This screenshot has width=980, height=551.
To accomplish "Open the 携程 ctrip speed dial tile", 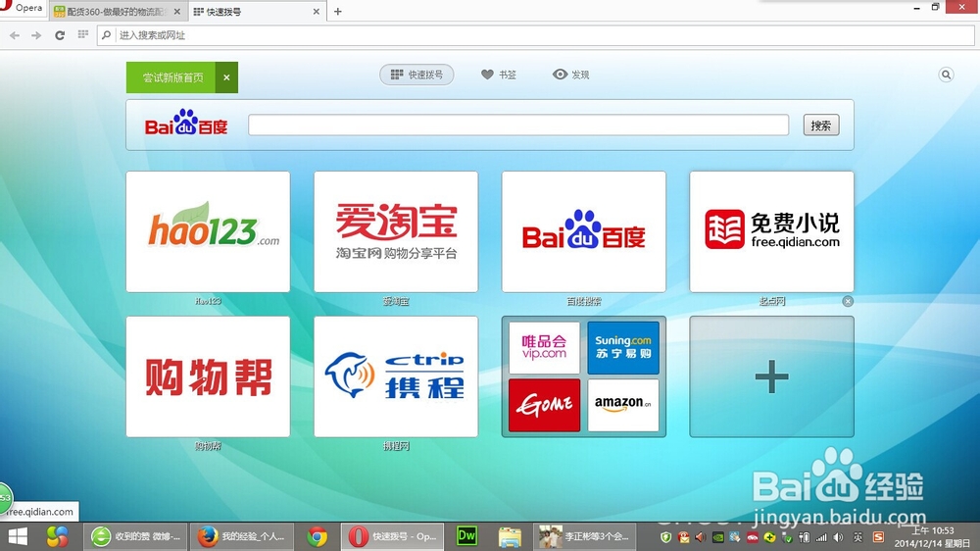I will tap(396, 376).
